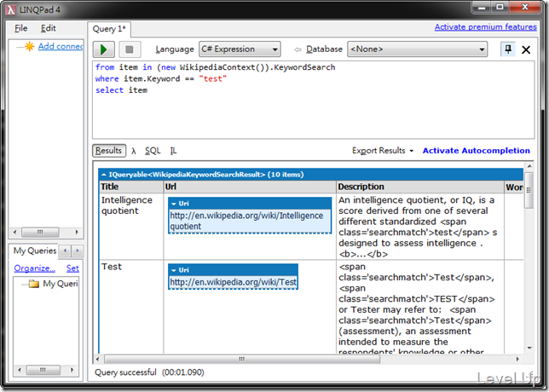Switch to the lambda tab
The image size is (549, 392).
[x=134, y=151]
